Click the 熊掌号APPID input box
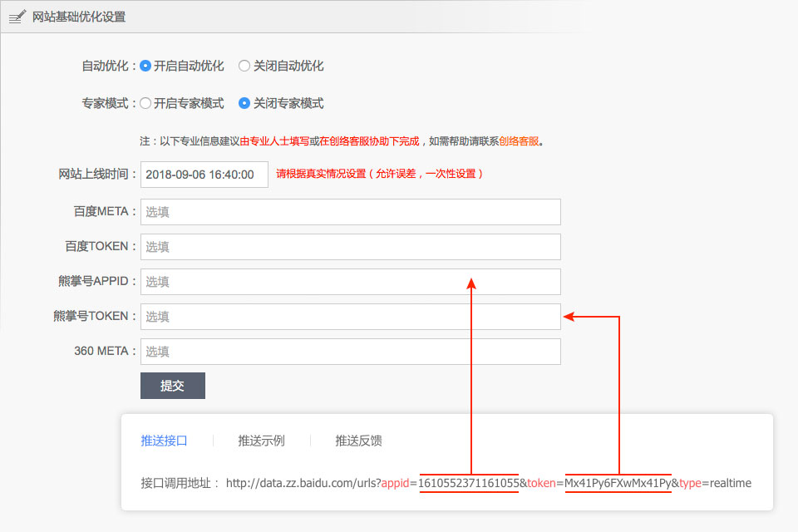The height and width of the screenshot is (532, 798). click(x=350, y=281)
